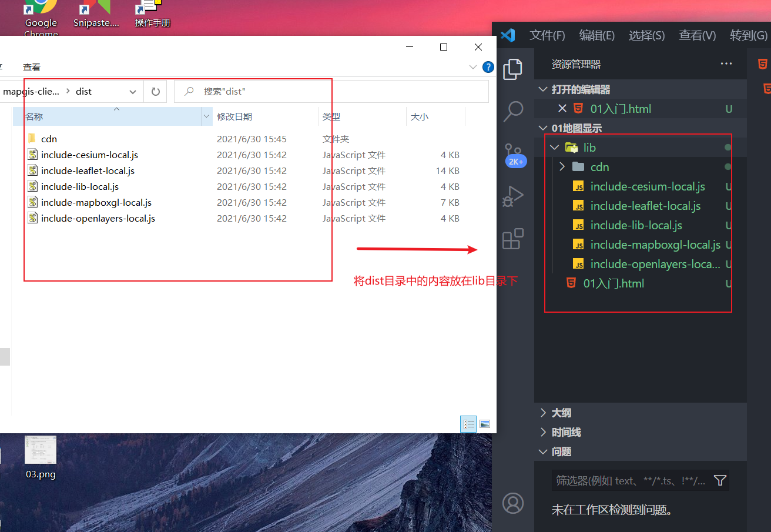Maximize the File Explorer window
Image resolution: width=771 pixels, height=532 pixels.
pyautogui.click(x=444, y=47)
